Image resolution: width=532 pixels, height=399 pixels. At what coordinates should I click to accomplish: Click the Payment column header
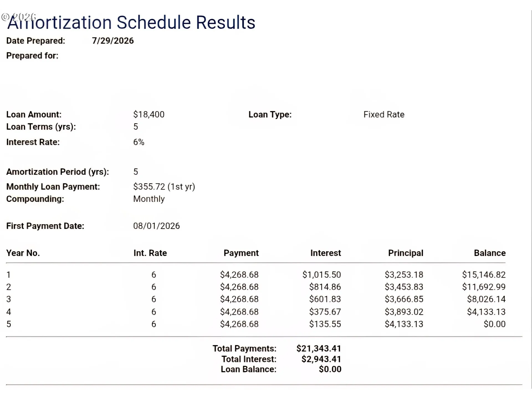tap(241, 253)
